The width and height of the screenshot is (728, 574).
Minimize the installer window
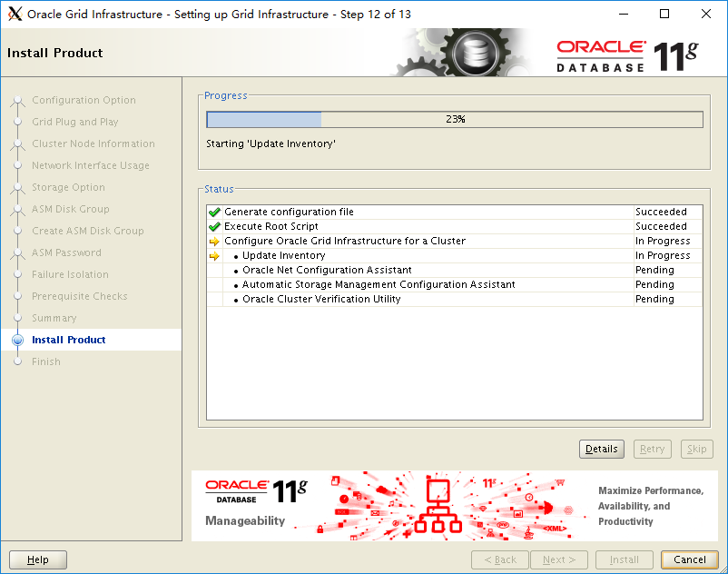tap(624, 14)
